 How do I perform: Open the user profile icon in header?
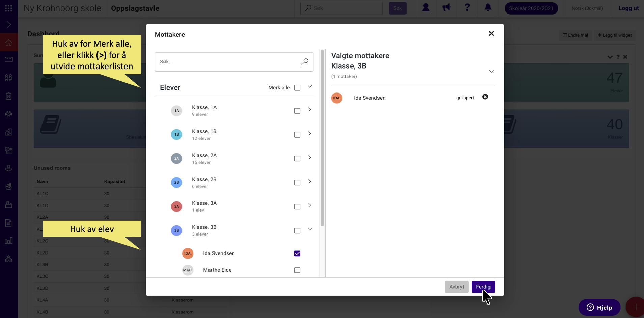point(426,7)
